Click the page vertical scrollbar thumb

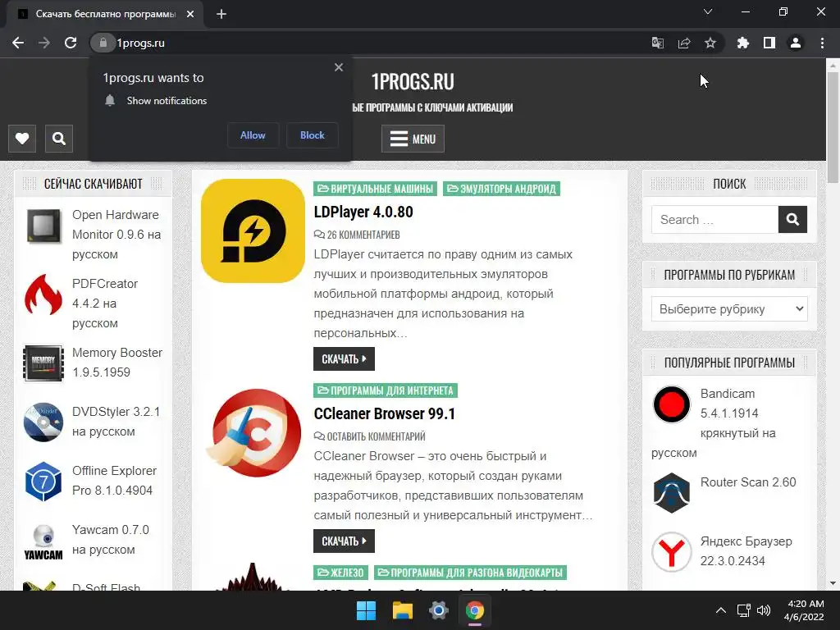click(x=833, y=127)
